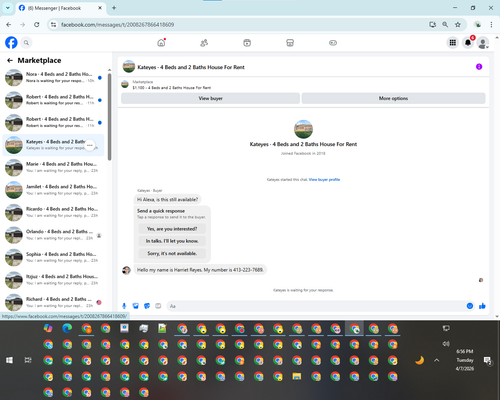Send quick reply 'In talks. I'll let you know.'
The image size is (500, 400).
[172, 241]
